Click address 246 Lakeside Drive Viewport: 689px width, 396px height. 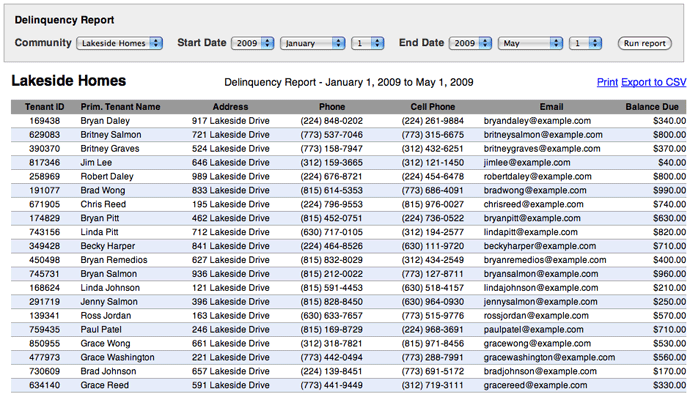click(231, 330)
